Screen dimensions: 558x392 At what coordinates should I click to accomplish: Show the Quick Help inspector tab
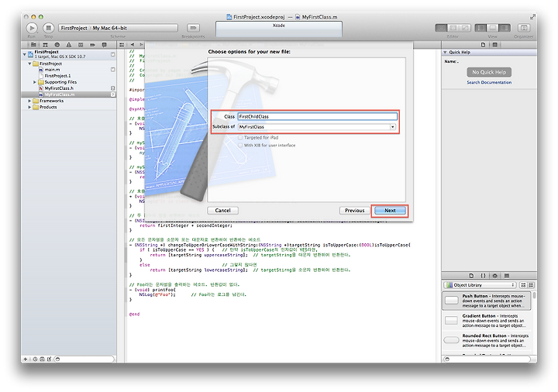(494, 45)
